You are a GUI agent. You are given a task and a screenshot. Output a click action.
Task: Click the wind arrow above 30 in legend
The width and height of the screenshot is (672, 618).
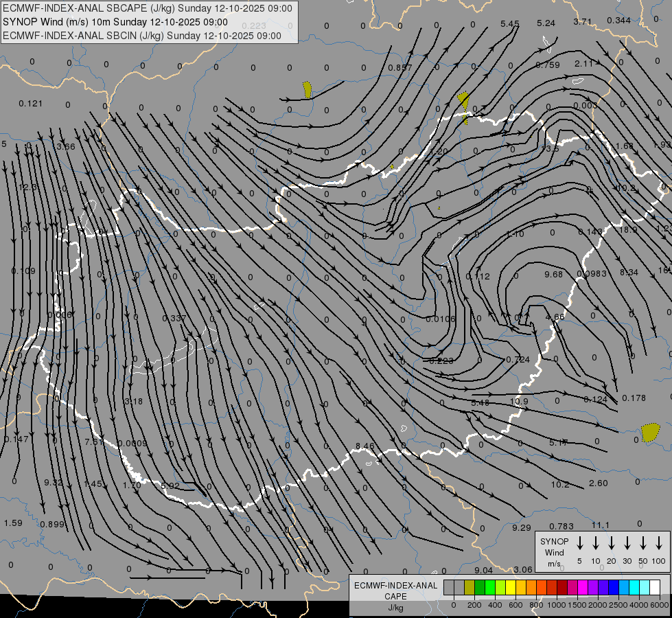coord(627,543)
